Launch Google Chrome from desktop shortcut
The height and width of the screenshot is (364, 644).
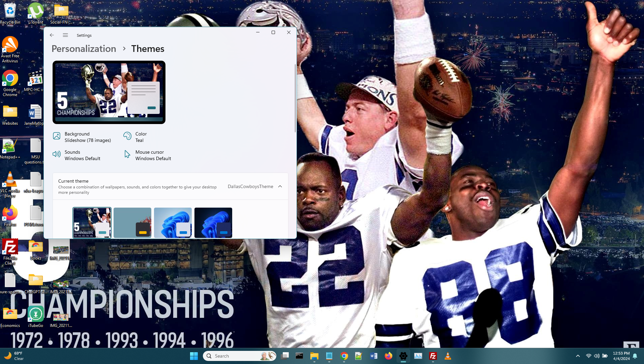pos(10,83)
